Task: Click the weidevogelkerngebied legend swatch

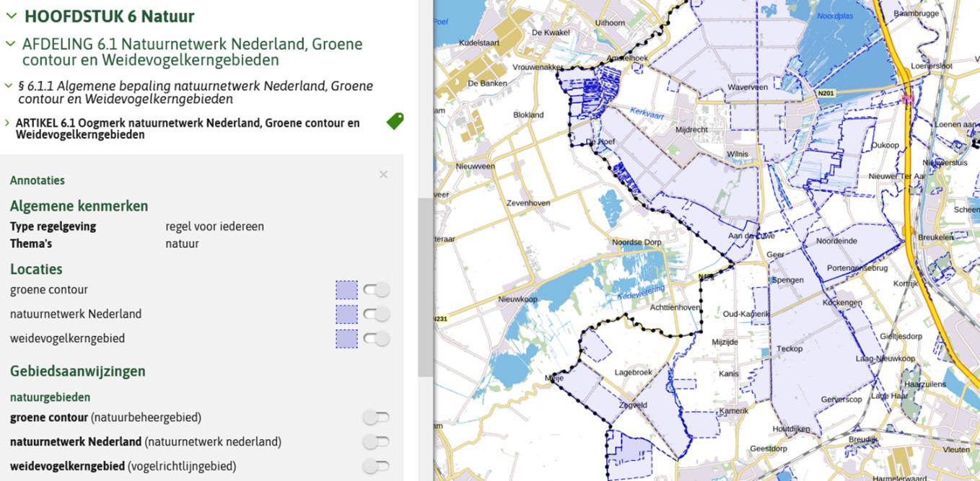Action: [x=346, y=339]
